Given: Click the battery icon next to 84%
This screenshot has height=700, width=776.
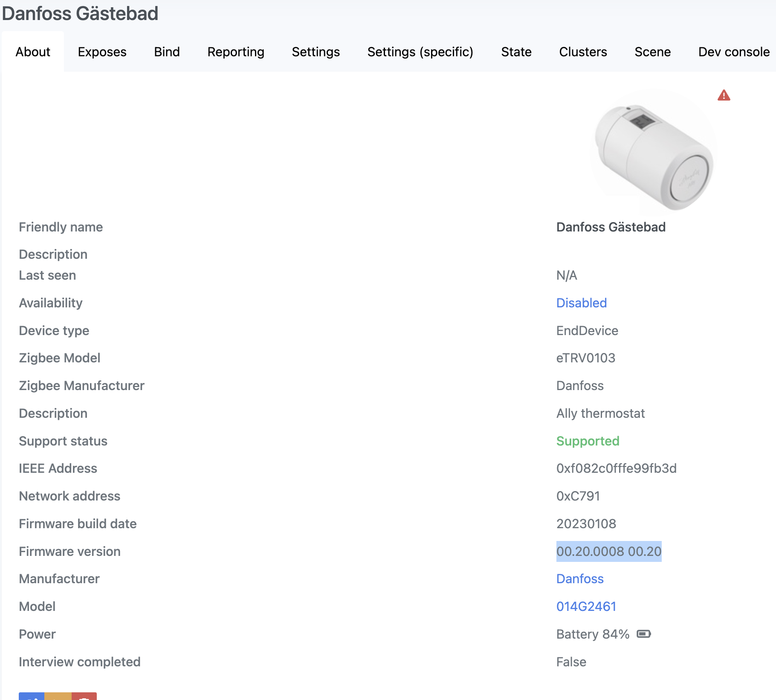Looking at the screenshot, I should click(x=644, y=634).
